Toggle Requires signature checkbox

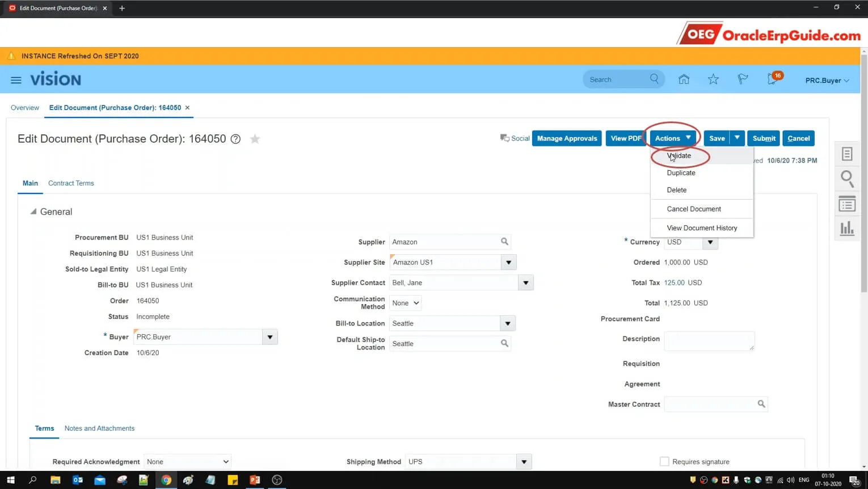tap(664, 462)
